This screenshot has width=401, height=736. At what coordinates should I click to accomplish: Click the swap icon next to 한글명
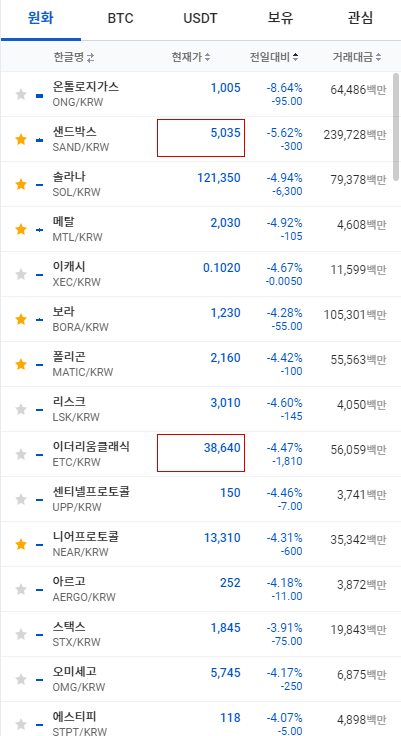pyautogui.click(x=91, y=58)
